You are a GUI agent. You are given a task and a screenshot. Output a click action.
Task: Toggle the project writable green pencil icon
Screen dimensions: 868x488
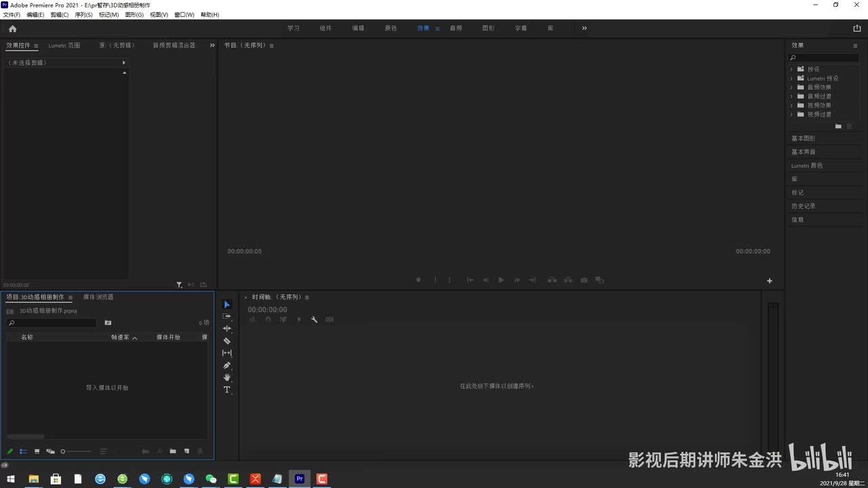tap(10, 451)
